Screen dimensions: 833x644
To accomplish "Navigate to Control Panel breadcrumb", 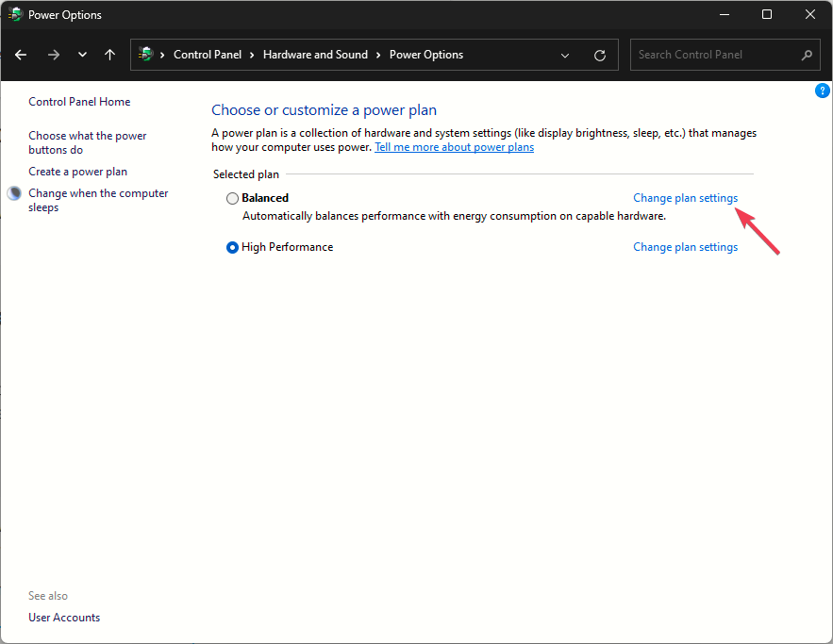I will pyautogui.click(x=208, y=55).
